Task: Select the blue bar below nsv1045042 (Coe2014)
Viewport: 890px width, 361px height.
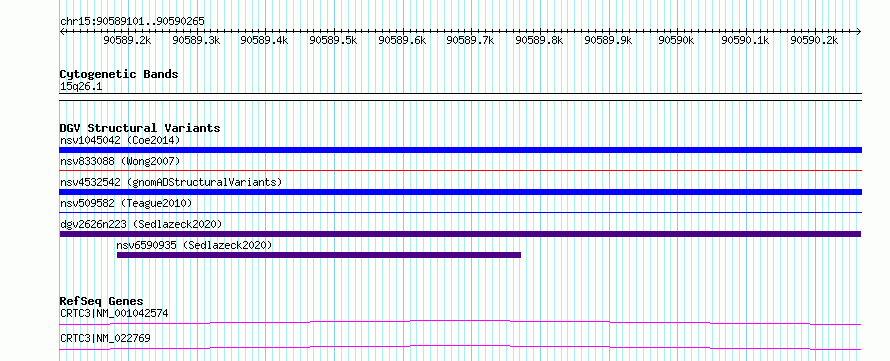Action: (460, 150)
